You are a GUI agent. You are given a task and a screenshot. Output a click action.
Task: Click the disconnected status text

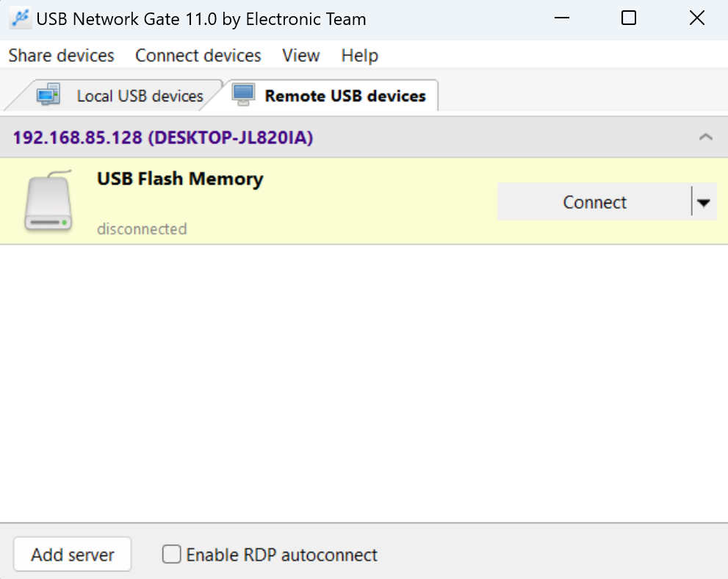[x=142, y=229]
